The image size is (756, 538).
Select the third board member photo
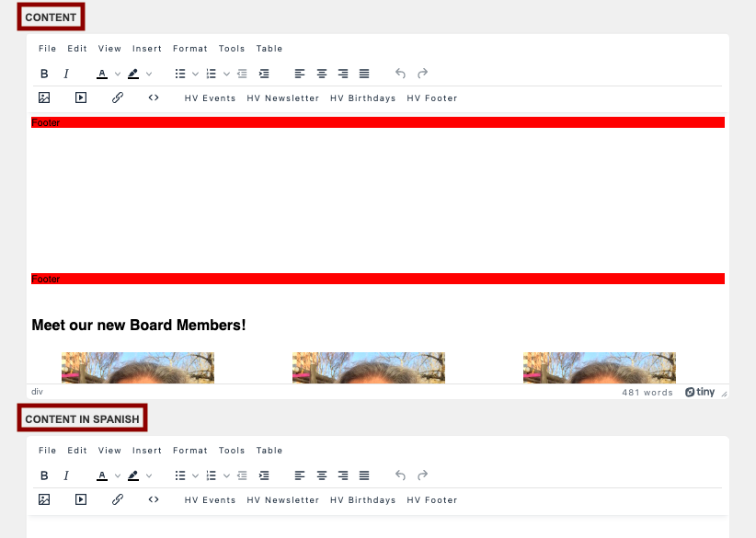pyautogui.click(x=600, y=368)
